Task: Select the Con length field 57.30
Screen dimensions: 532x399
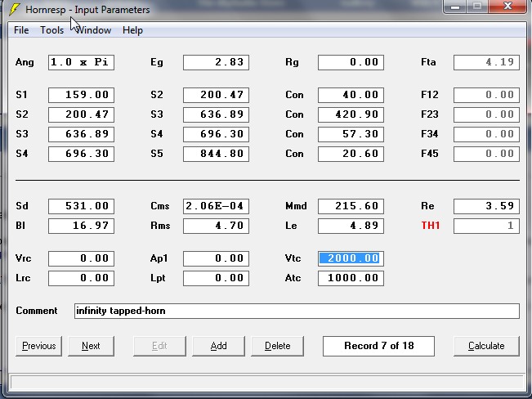Action: (351, 134)
